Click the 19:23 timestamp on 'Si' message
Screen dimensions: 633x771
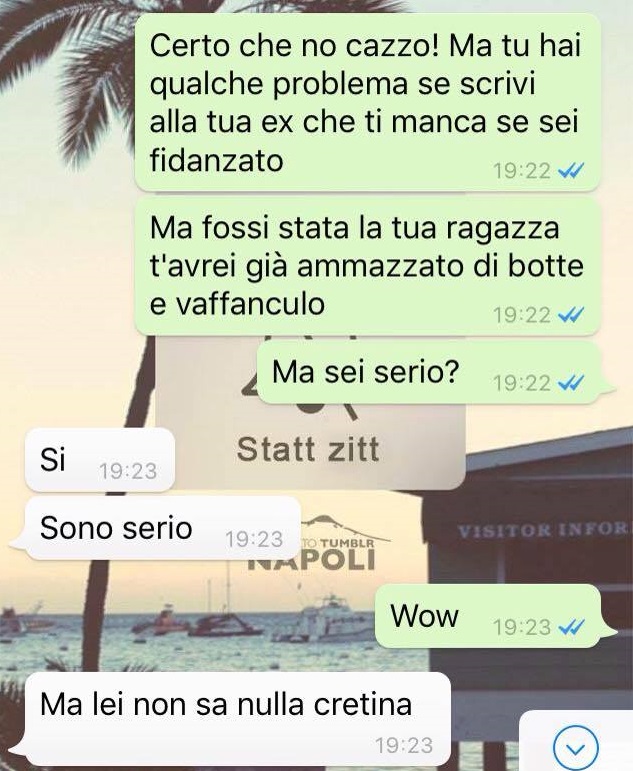pos(127,471)
